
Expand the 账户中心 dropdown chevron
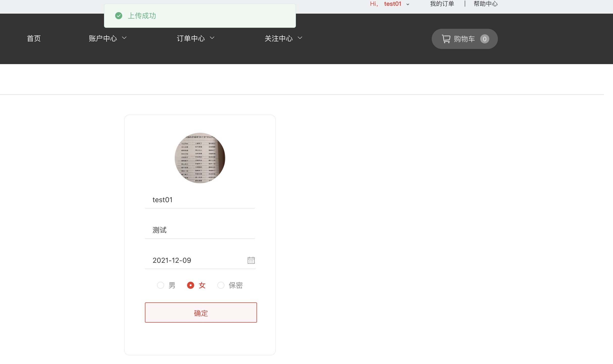(x=124, y=38)
